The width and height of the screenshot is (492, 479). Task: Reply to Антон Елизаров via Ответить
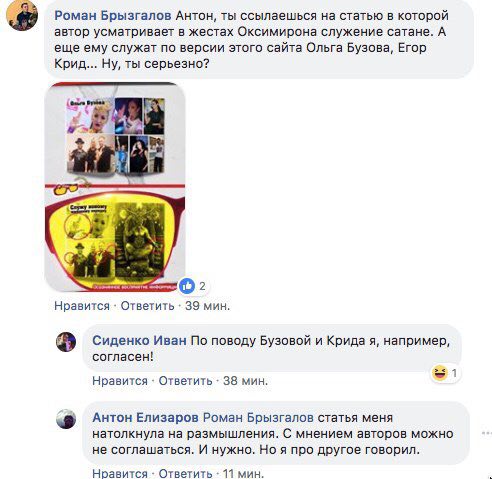point(185,473)
